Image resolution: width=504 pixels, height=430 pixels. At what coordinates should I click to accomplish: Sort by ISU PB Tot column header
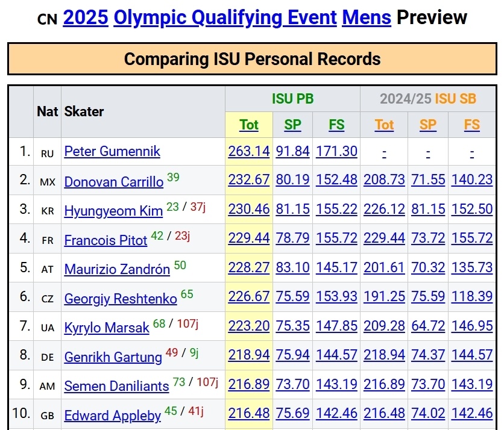(x=249, y=125)
